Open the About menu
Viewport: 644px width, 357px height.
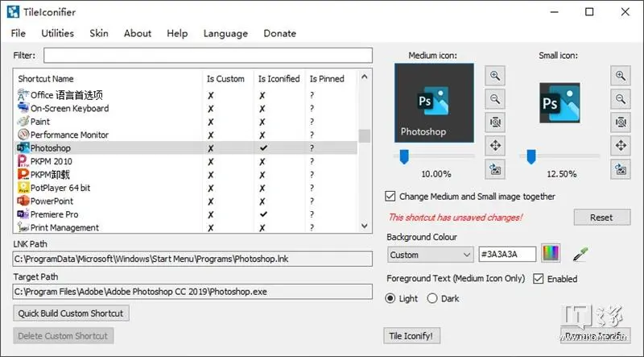(138, 33)
